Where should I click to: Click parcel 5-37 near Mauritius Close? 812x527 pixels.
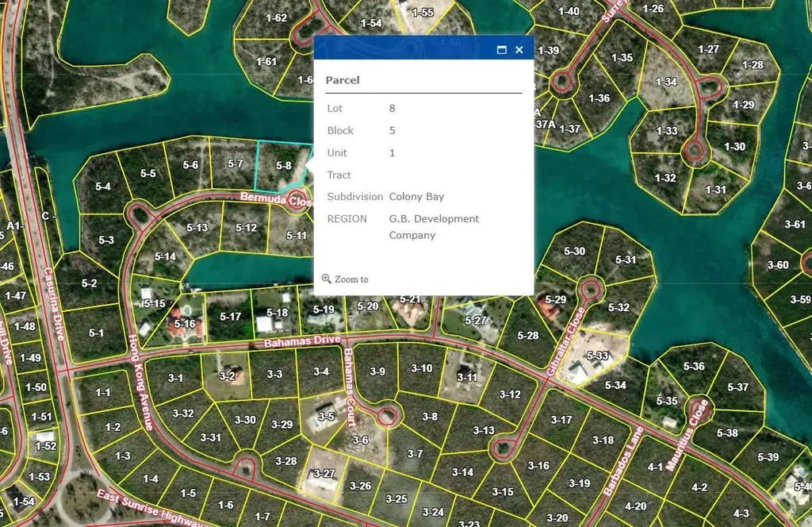(737, 387)
